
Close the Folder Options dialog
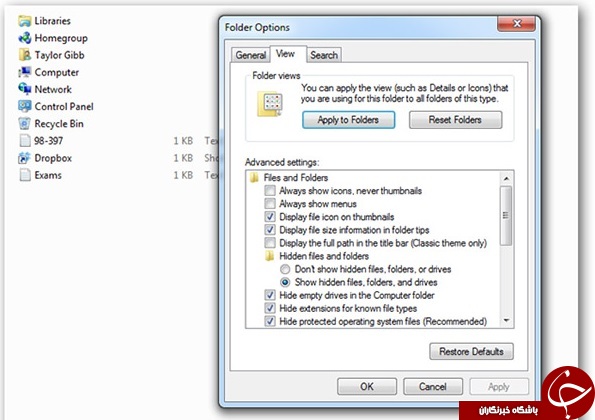[x=516, y=24]
